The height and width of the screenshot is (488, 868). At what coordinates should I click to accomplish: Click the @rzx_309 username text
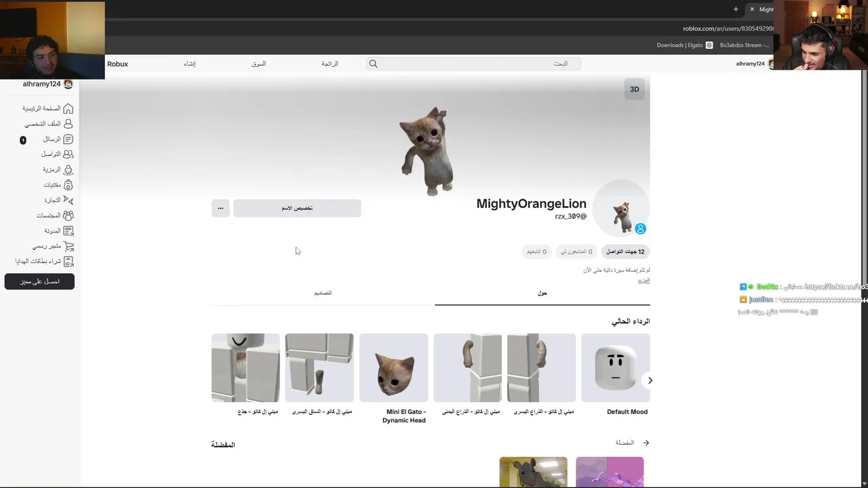pos(571,216)
